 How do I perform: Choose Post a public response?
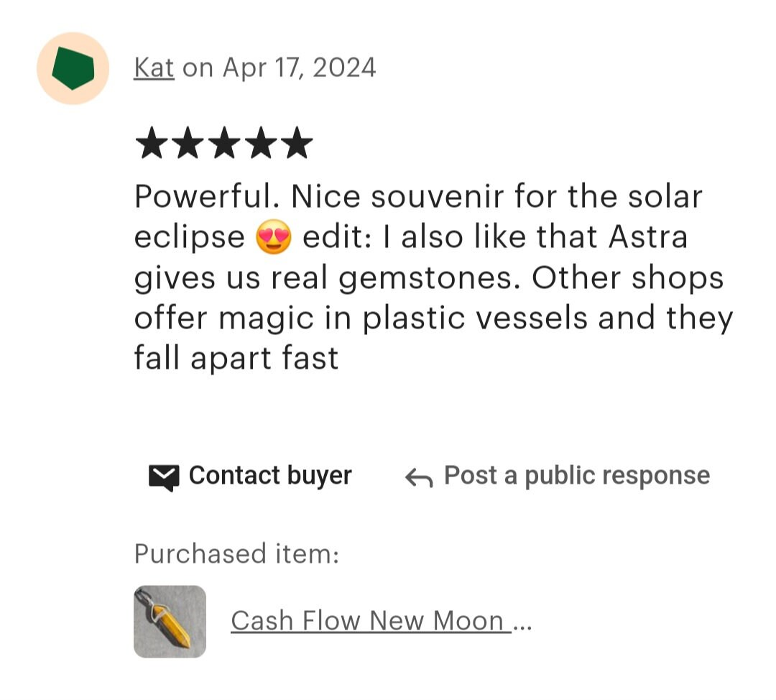tap(577, 476)
